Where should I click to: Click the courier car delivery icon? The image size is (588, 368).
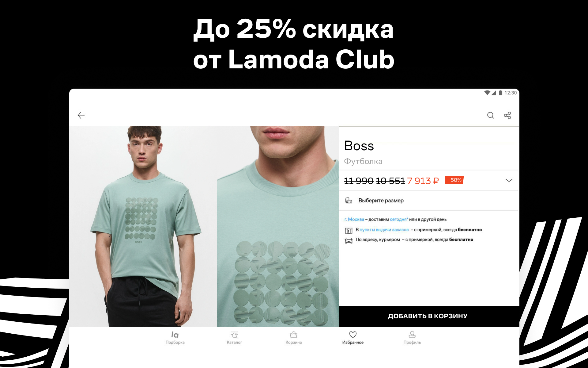[349, 240]
